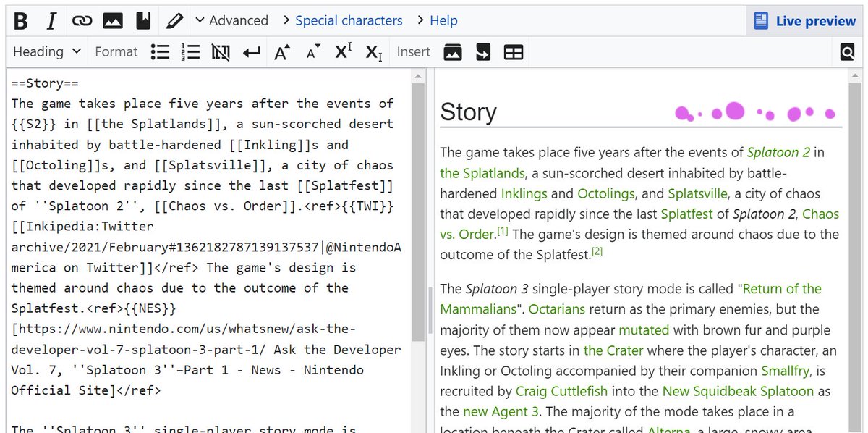The height and width of the screenshot is (433, 868).
Task: Follow the Octarians link
Action: click(x=557, y=309)
